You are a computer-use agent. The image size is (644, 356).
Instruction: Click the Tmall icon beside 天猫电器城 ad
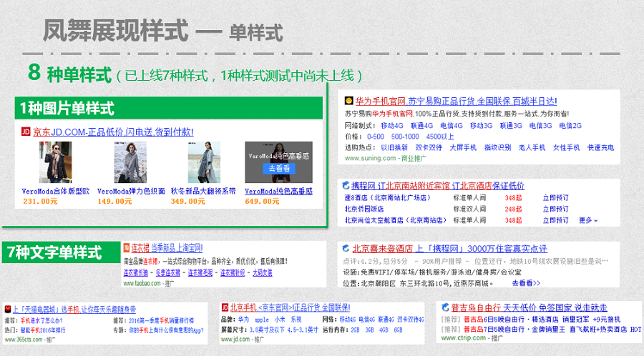(x=7, y=310)
